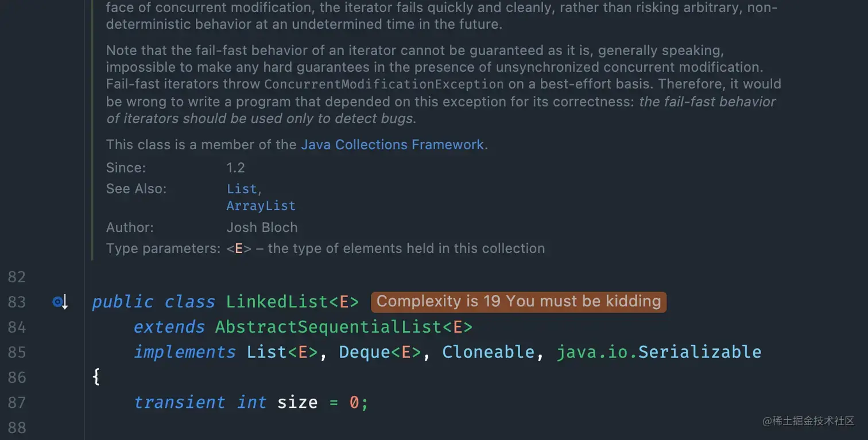Select the LinkedList class name
Screen dimensions: 868x440
pyautogui.click(x=277, y=301)
